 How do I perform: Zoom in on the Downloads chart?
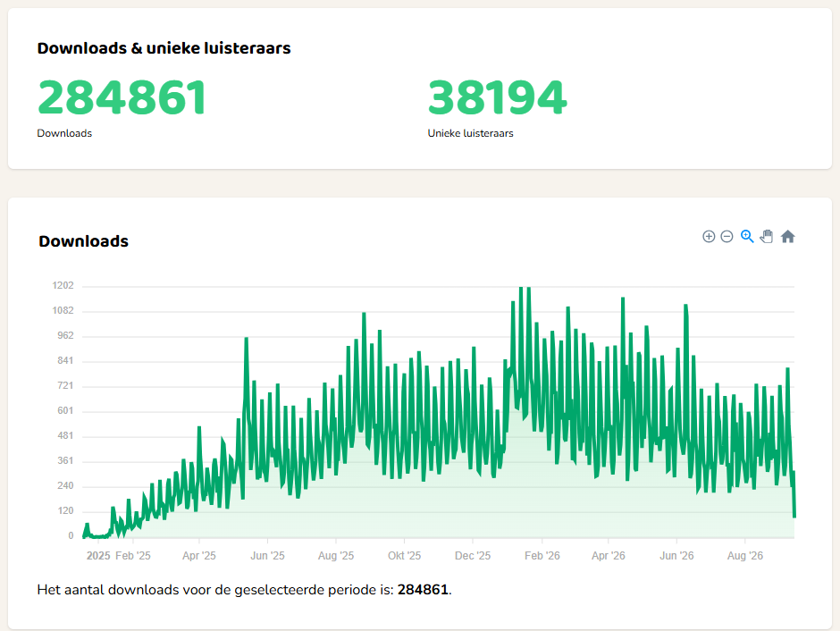[x=709, y=236]
